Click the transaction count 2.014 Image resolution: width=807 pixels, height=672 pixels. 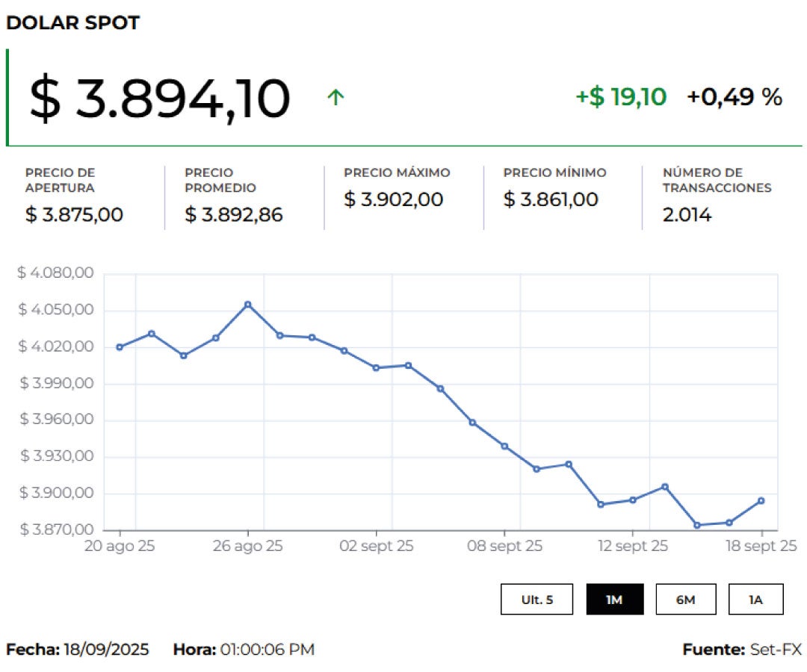pos(687,215)
